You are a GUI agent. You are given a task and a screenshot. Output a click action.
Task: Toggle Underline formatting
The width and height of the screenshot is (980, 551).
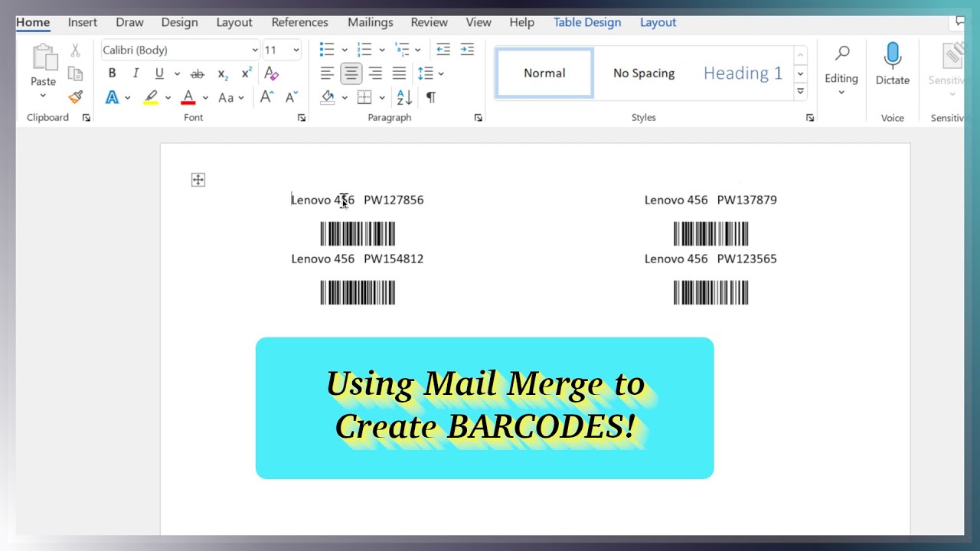click(159, 73)
